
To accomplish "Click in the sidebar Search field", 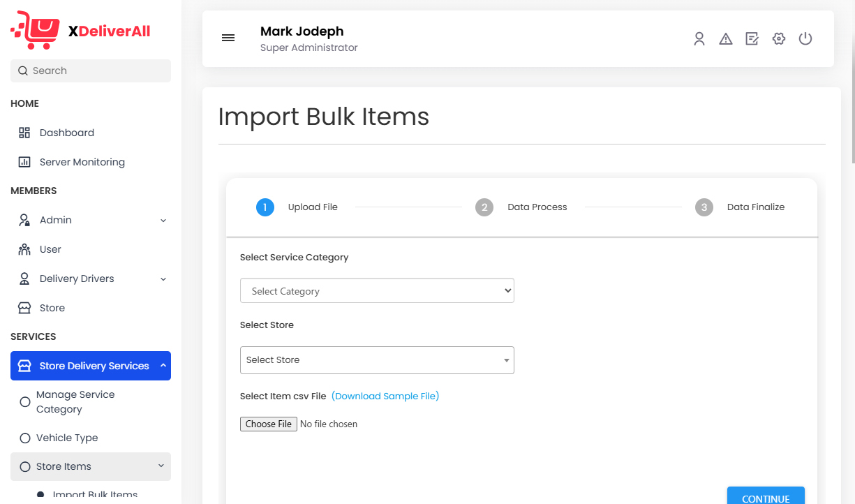I will tap(91, 71).
